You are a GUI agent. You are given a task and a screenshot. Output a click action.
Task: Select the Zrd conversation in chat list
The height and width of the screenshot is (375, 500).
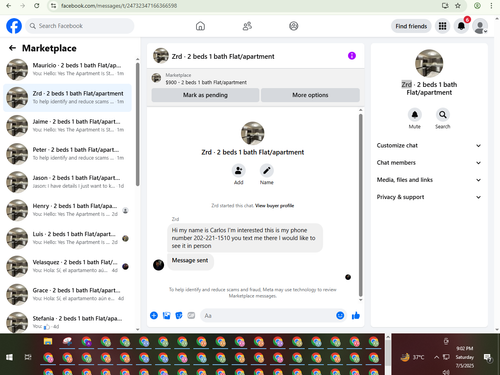67,97
